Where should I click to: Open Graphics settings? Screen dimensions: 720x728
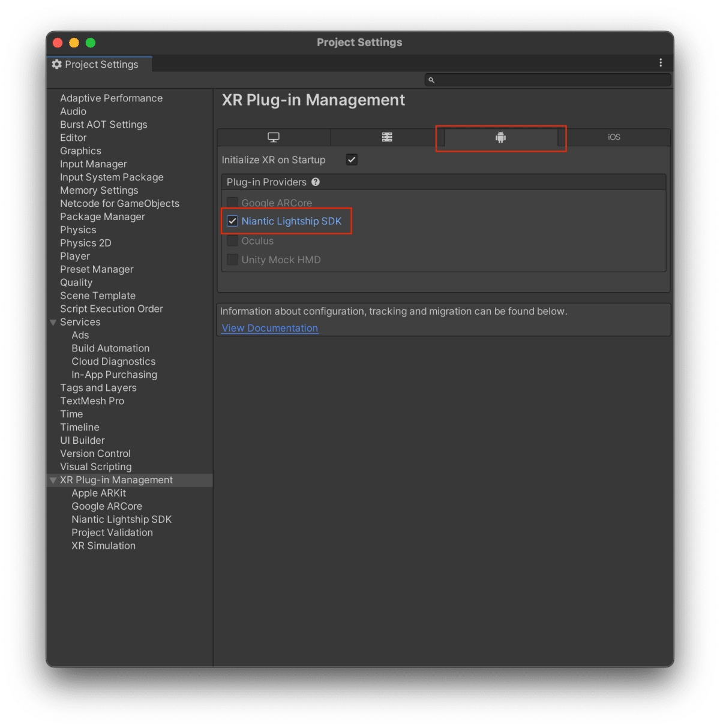click(x=80, y=151)
